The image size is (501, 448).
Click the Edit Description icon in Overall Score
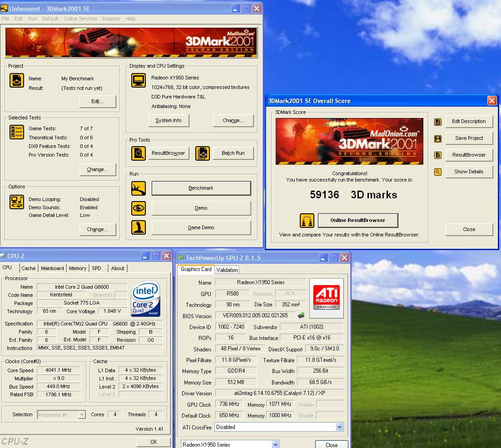point(438,122)
